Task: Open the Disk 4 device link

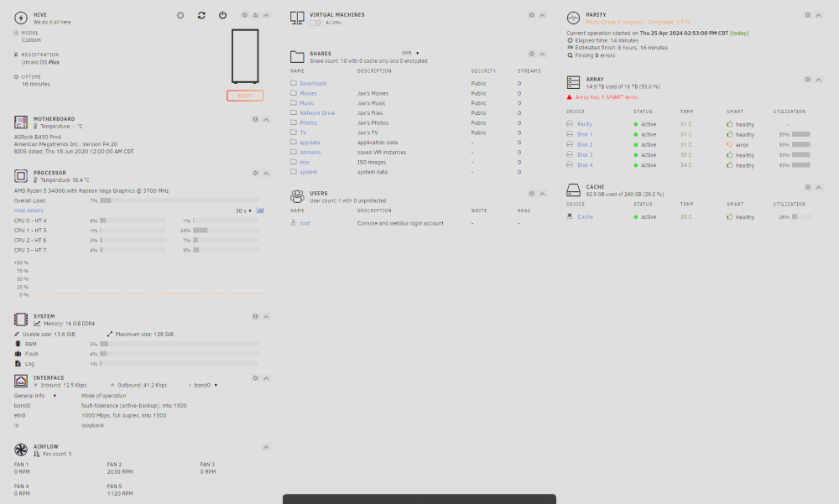Action: [585, 165]
